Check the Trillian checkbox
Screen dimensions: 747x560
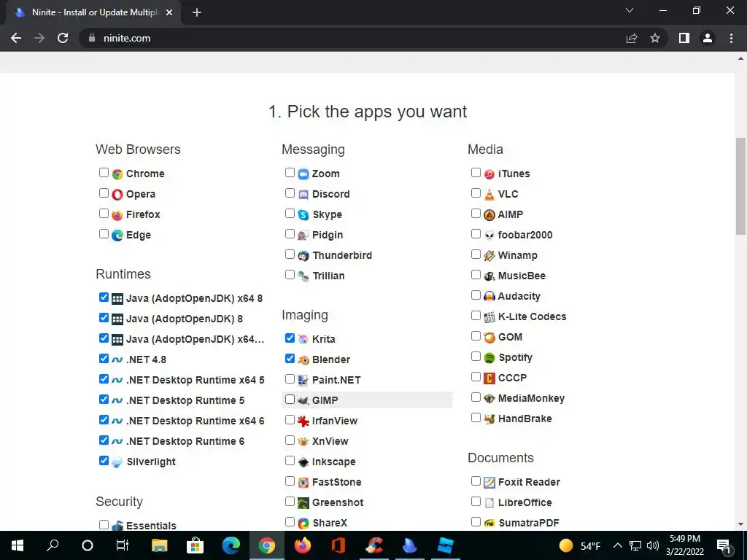(290, 274)
